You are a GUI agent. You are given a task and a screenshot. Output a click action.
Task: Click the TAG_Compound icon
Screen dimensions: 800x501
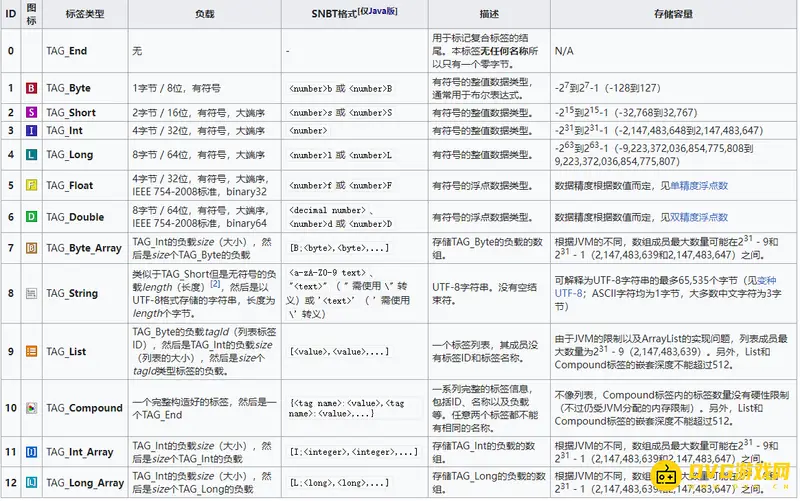(x=31, y=408)
